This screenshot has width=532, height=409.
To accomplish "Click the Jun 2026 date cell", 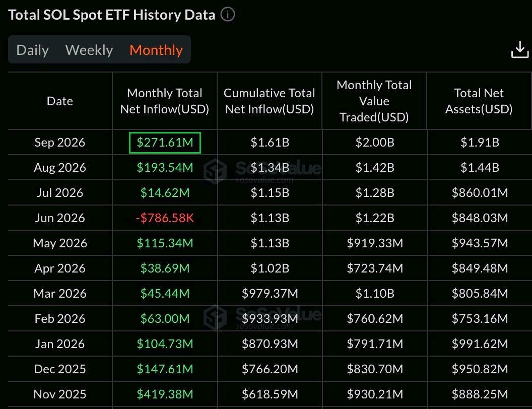I will click(x=60, y=218).
